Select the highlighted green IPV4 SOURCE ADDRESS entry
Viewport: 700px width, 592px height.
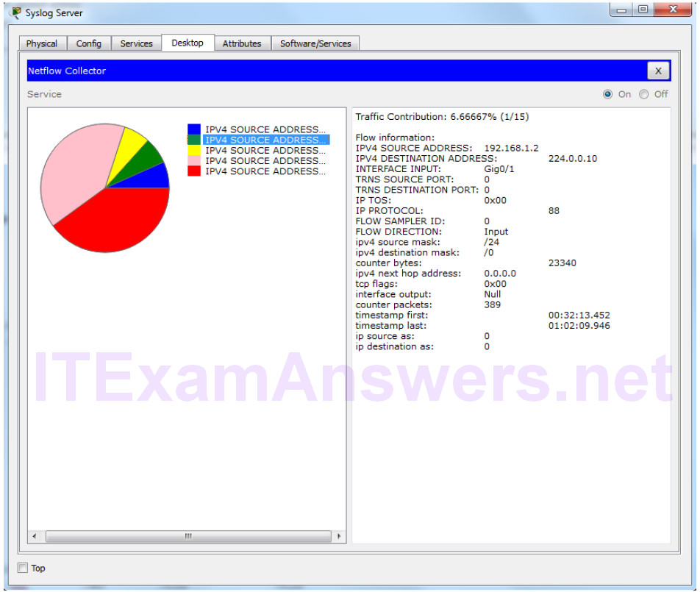265,140
